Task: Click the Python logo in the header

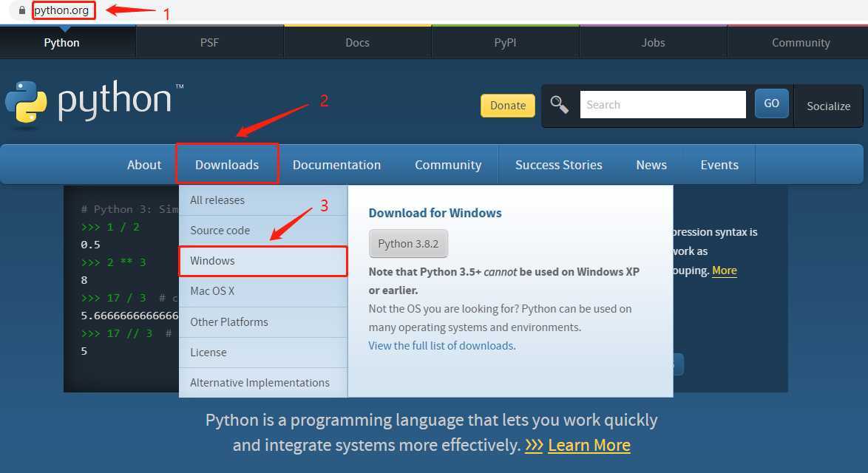Action: (x=92, y=103)
